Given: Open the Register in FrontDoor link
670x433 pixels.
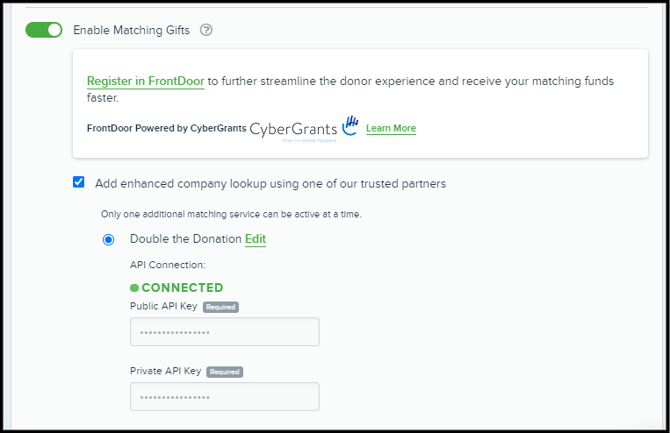Looking at the screenshot, I should click(x=145, y=81).
